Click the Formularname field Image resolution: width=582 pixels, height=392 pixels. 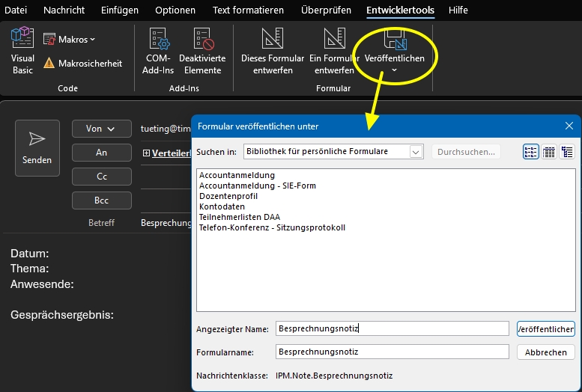(x=392, y=352)
